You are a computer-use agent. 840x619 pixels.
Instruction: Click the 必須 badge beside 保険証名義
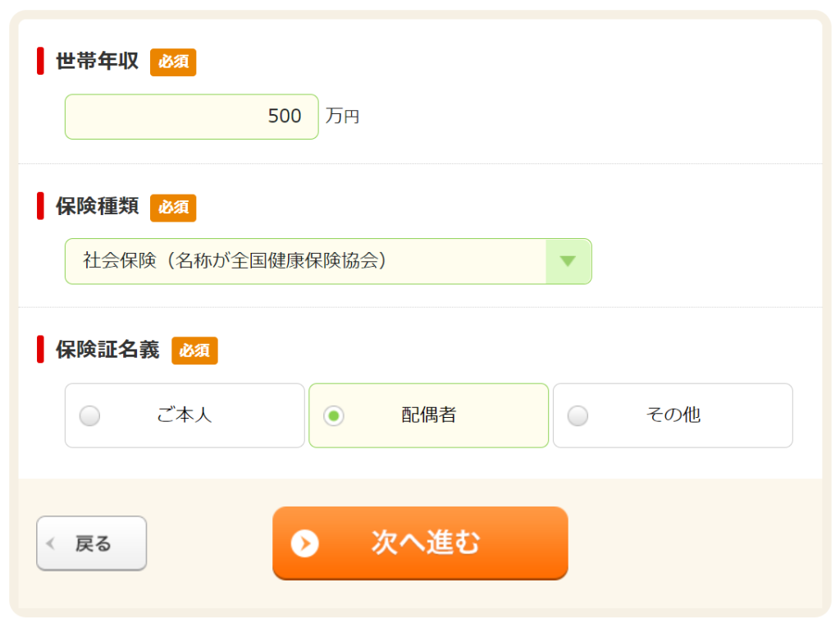tap(194, 351)
